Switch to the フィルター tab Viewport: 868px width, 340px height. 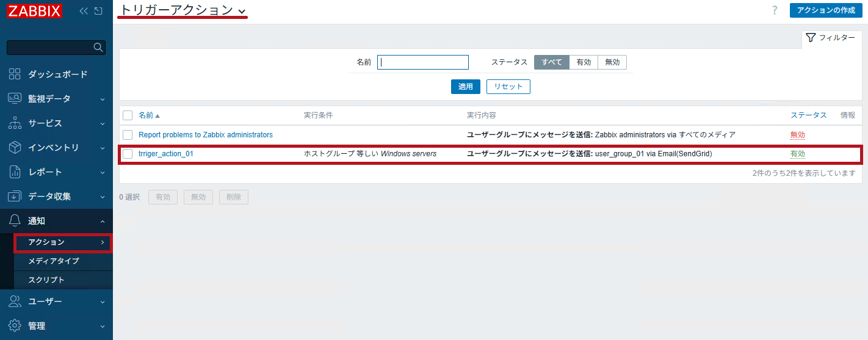click(x=831, y=38)
